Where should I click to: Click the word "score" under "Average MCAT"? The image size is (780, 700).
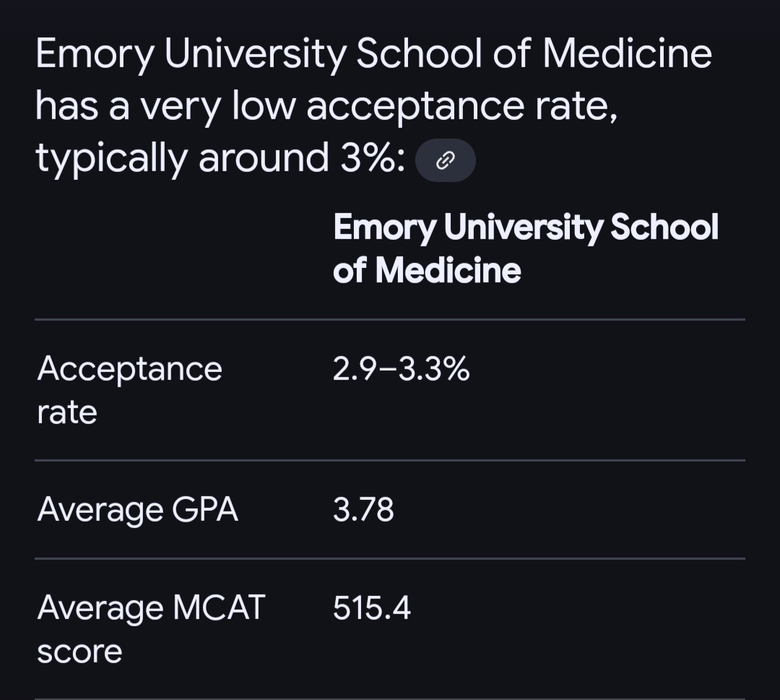tap(79, 652)
